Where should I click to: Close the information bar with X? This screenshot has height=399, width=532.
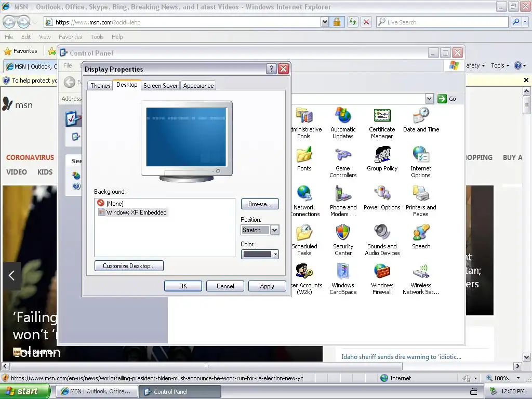coord(526,80)
